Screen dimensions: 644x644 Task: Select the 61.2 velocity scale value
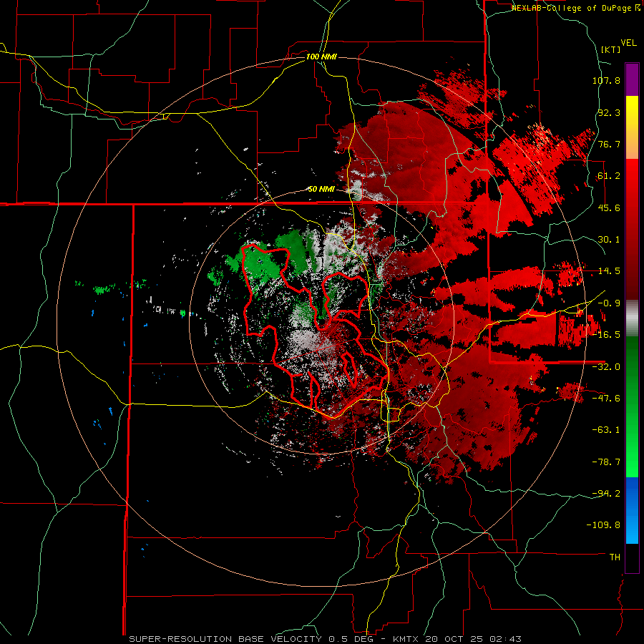[609, 176]
